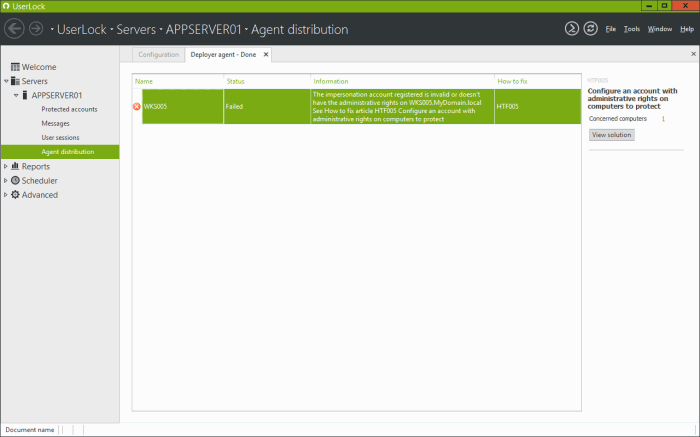700x437 pixels.
Task: Open Welcome in the sidebar
Action: [39, 67]
